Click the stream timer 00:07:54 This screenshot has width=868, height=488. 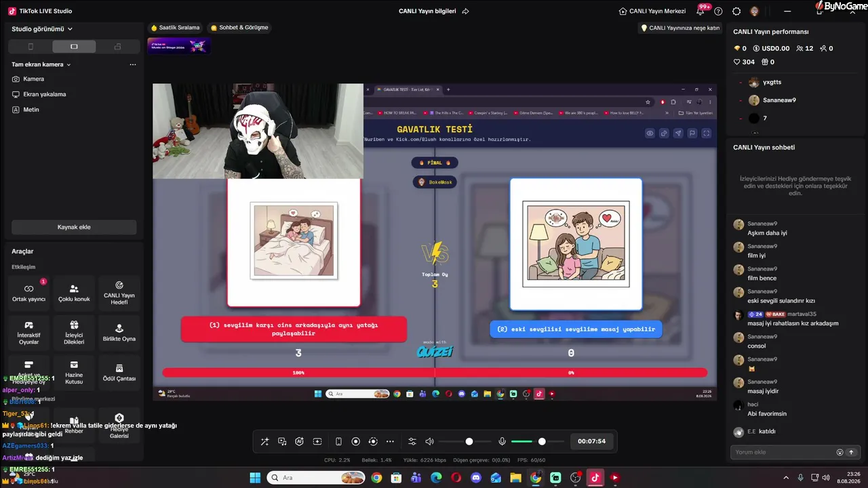pos(591,441)
